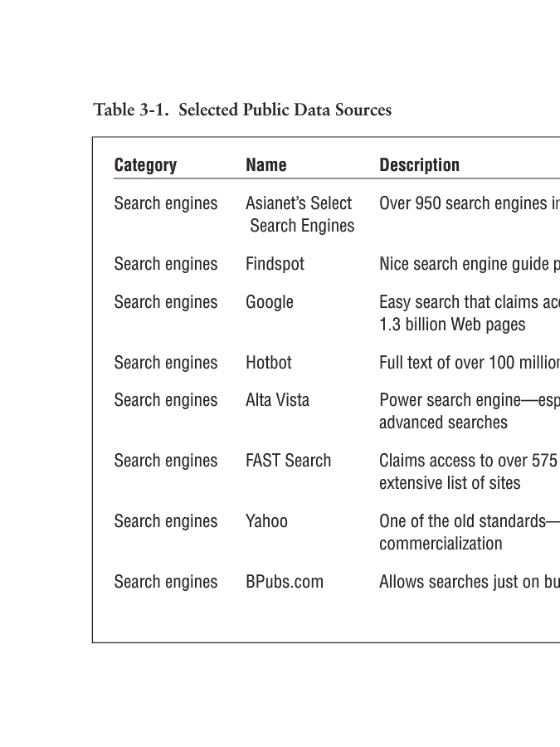Select the FAST Search entry
Screen dimensions: 560x747
pyautogui.click(x=288, y=461)
